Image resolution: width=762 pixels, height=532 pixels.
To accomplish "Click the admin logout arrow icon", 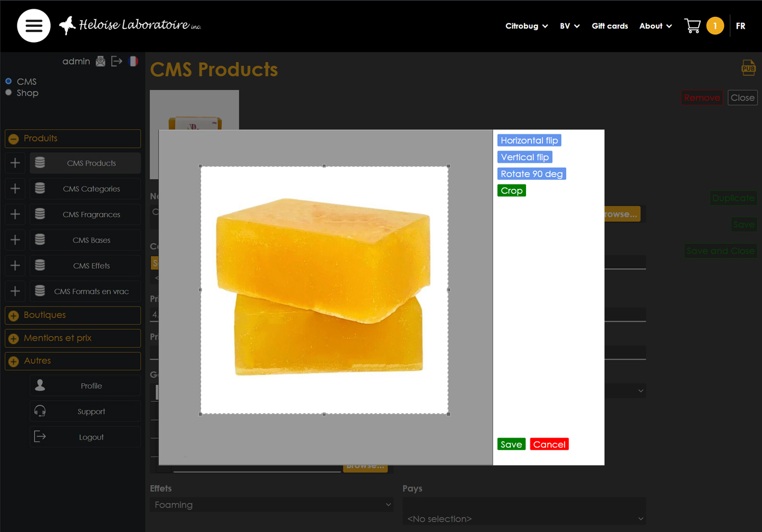I will [117, 61].
